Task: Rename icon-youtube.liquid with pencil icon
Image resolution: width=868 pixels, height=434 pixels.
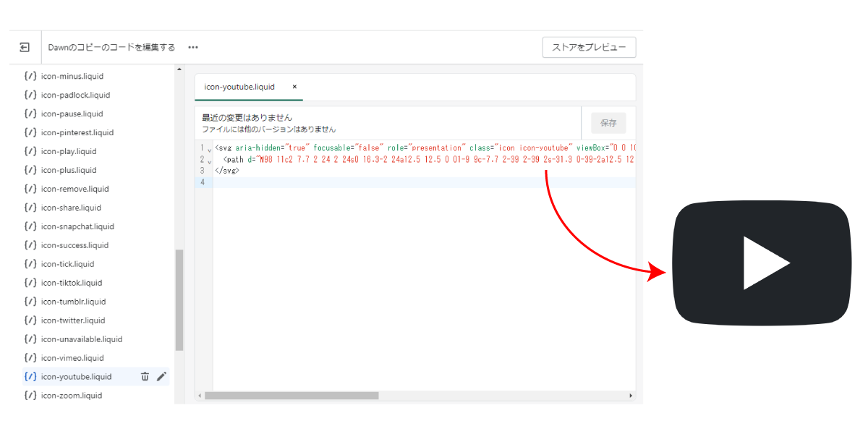Action: 161,376
